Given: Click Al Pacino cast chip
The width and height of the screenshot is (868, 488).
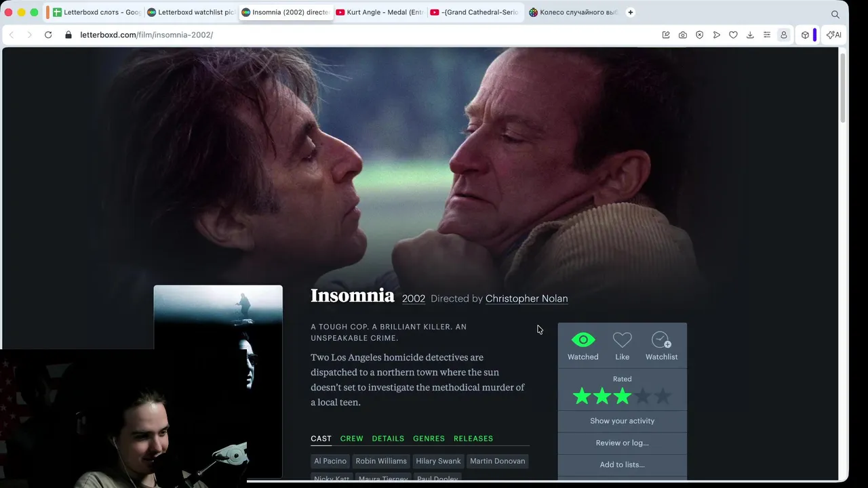Looking at the screenshot, I should click(330, 461).
